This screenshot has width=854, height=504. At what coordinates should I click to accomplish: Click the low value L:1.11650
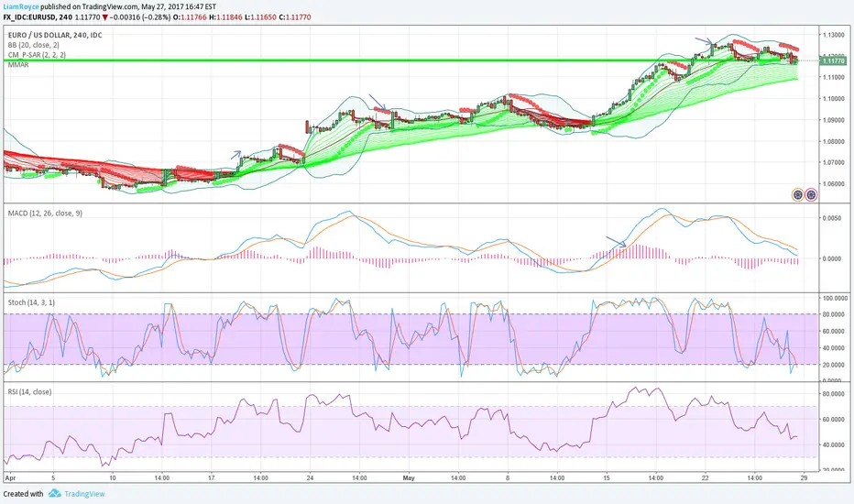click(260, 16)
